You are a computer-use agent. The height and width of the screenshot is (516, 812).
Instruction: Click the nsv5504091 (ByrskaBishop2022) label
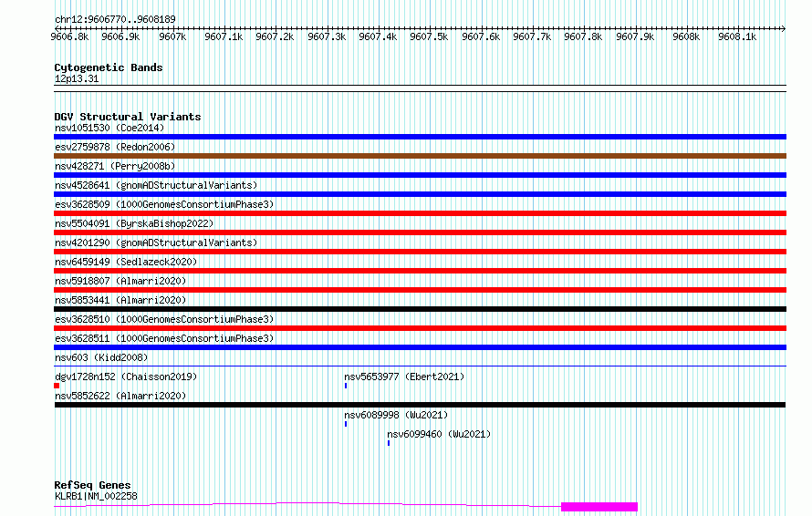point(134,223)
